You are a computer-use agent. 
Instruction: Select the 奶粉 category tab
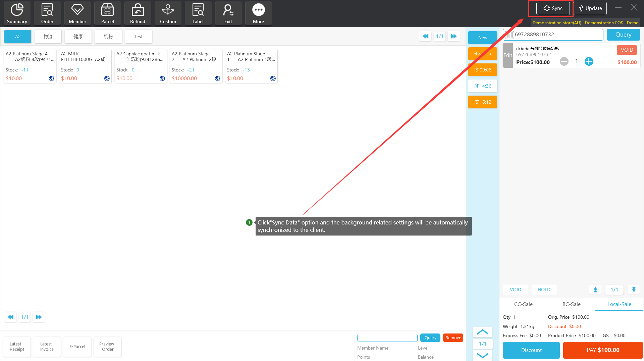tap(108, 37)
